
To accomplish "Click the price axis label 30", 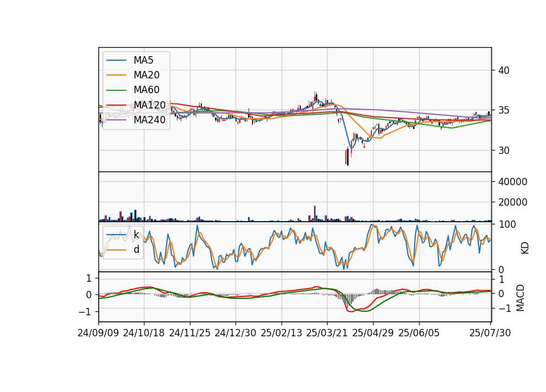I will (x=504, y=151).
